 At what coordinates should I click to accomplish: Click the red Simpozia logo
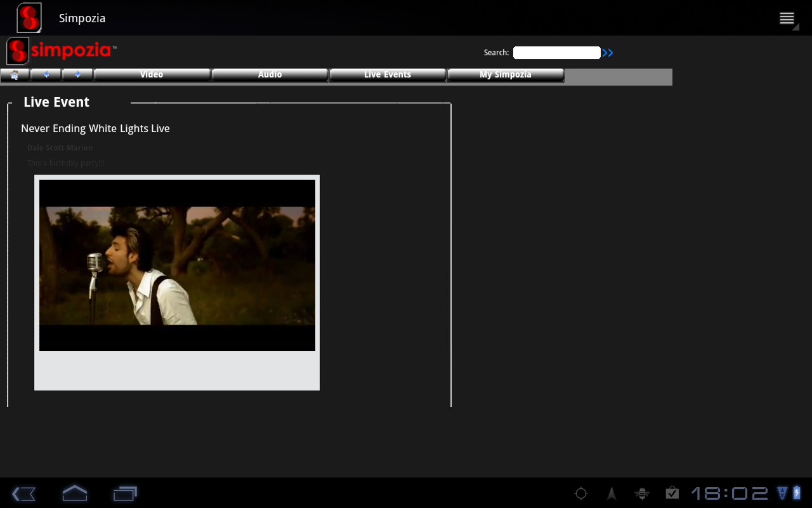62,51
